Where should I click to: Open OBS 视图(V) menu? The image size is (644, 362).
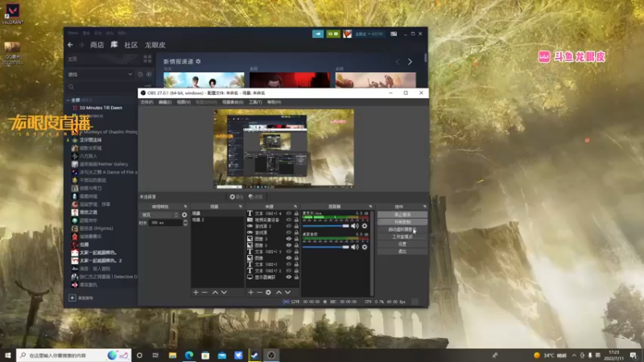[184, 102]
